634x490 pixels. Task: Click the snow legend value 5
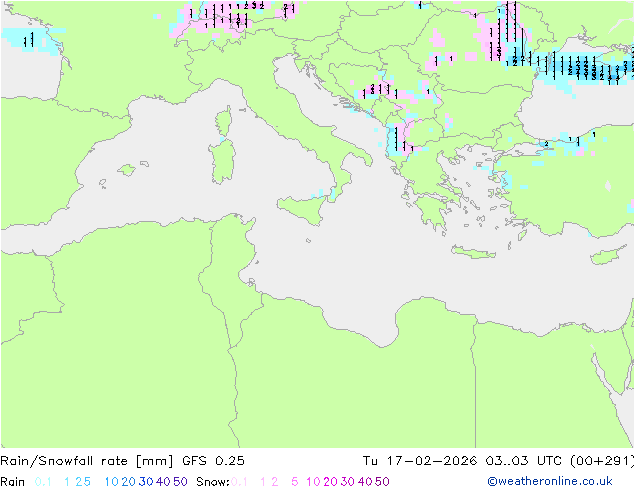[x=294, y=482]
